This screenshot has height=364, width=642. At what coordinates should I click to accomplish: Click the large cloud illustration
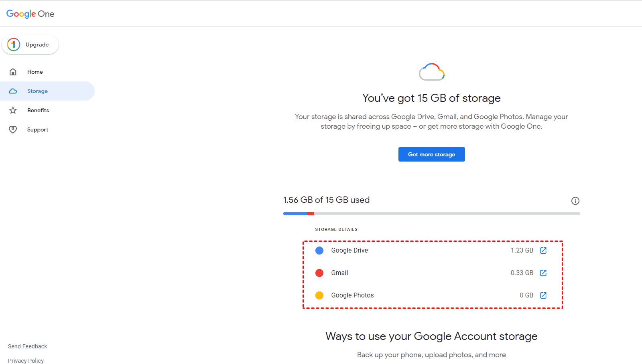(x=431, y=72)
